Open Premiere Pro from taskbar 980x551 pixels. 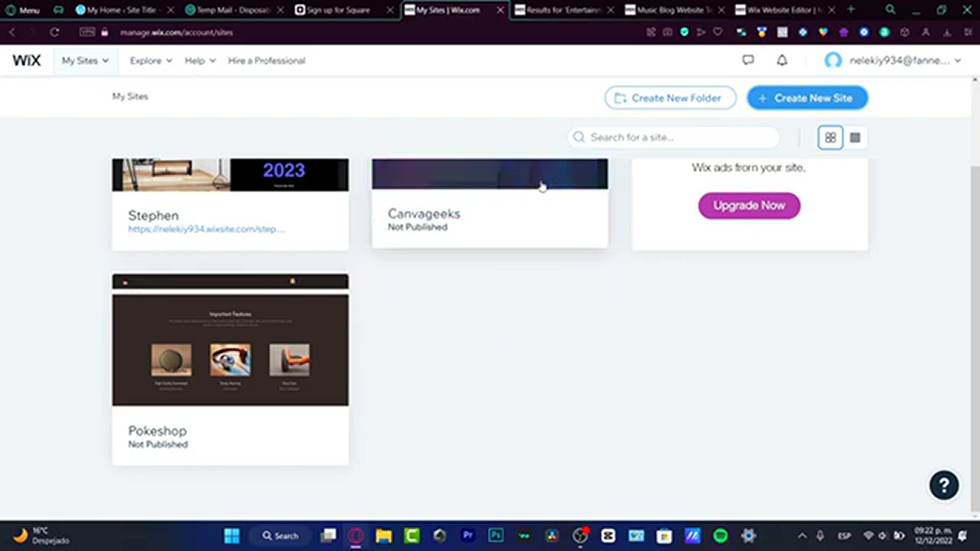coord(468,536)
